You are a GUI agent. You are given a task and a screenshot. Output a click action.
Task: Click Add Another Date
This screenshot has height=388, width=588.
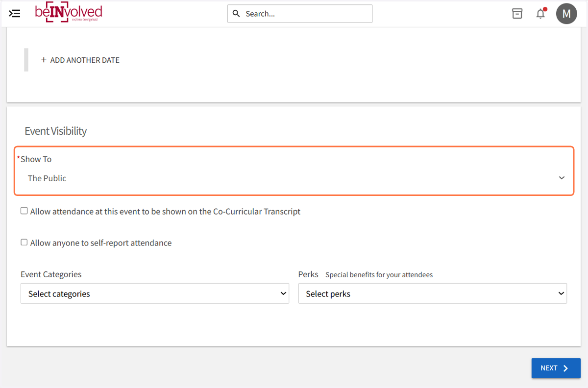pyautogui.click(x=80, y=60)
